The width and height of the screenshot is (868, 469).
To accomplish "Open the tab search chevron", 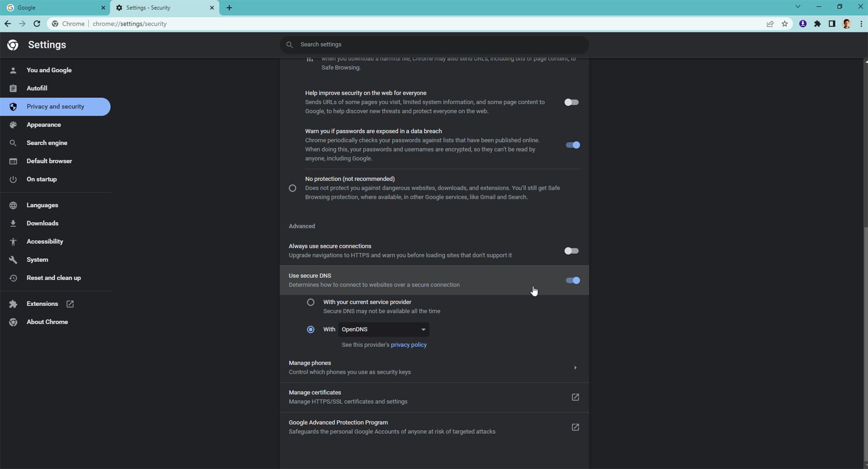I will (797, 7).
